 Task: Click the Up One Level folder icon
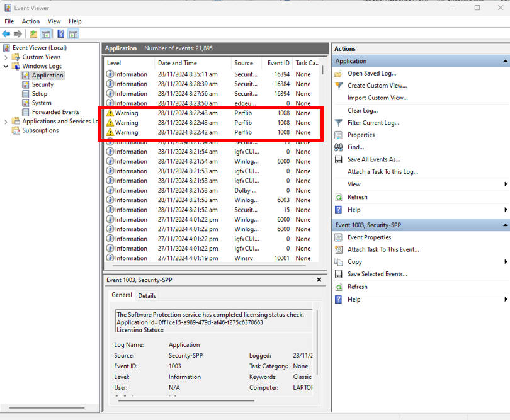33,34
